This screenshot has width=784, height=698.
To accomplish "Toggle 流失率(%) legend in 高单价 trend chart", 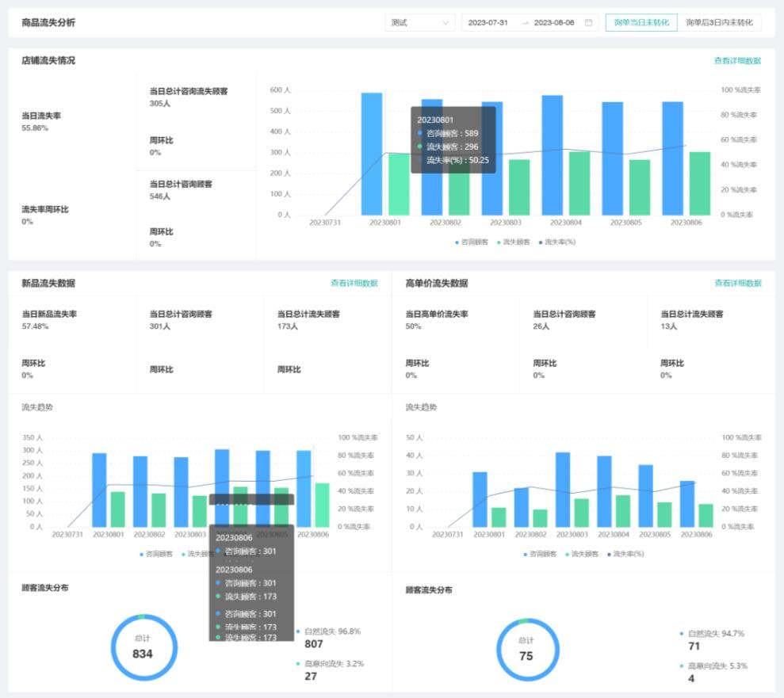I will 625,554.
